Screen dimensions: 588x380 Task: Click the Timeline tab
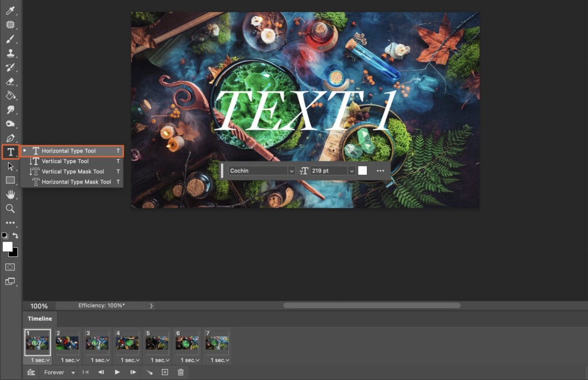tap(39, 319)
